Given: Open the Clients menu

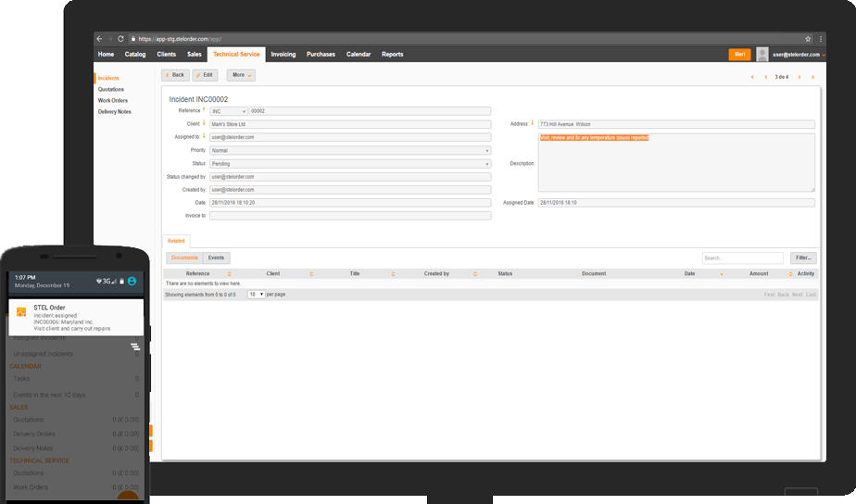Looking at the screenshot, I should (167, 54).
